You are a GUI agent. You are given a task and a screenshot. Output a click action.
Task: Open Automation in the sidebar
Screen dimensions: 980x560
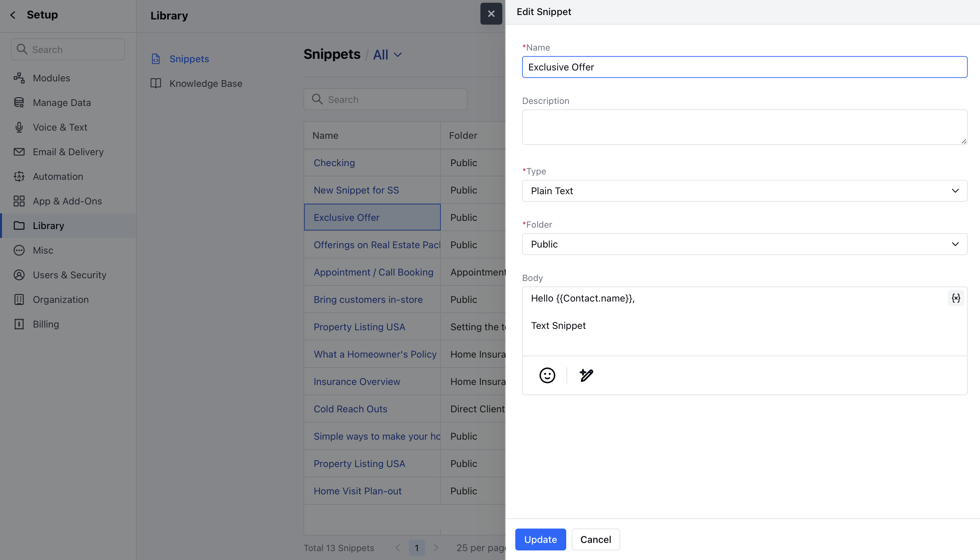(x=58, y=176)
